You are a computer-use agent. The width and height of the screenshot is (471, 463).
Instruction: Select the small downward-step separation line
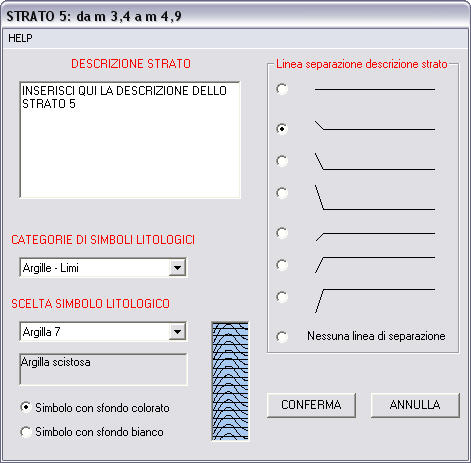point(282,129)
